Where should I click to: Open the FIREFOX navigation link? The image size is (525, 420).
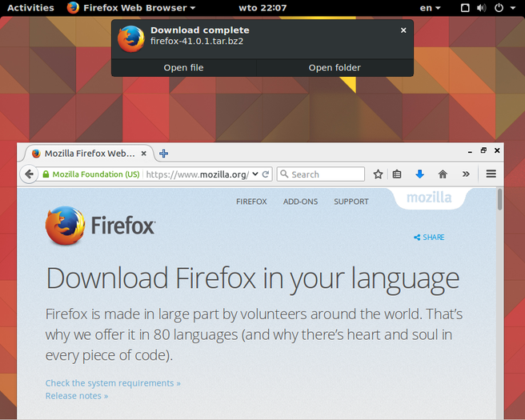click(251, 202)
